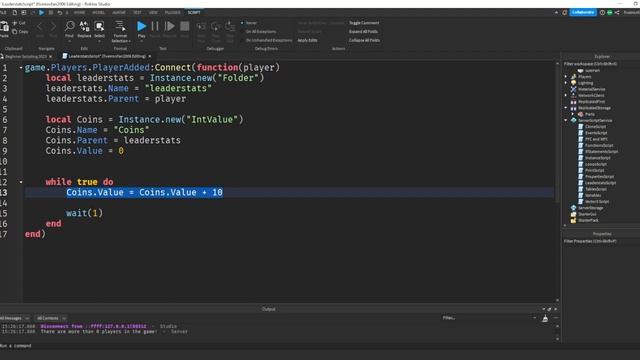Viewport: 640px width, 360px height.
Task: Click the Navigate Back arrow
Action: pos(40,27)
